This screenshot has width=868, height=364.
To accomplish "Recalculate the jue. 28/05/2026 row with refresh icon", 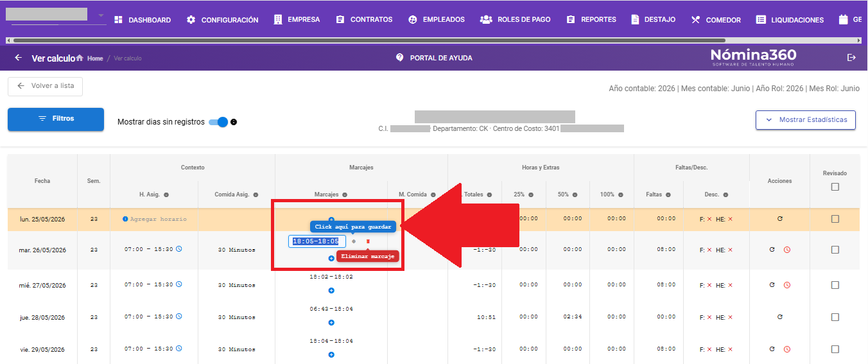I will tap(780, 316).
